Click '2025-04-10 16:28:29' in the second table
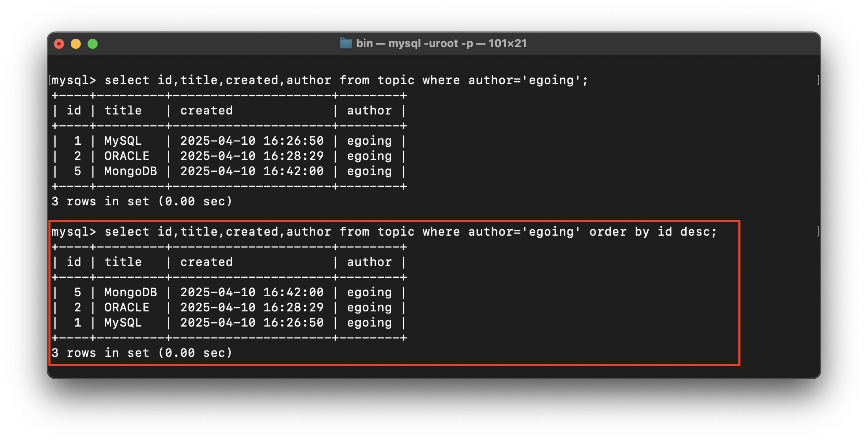The height and width of the screenshot is (441, 868). pyautogui.click(x=252, y=308)
